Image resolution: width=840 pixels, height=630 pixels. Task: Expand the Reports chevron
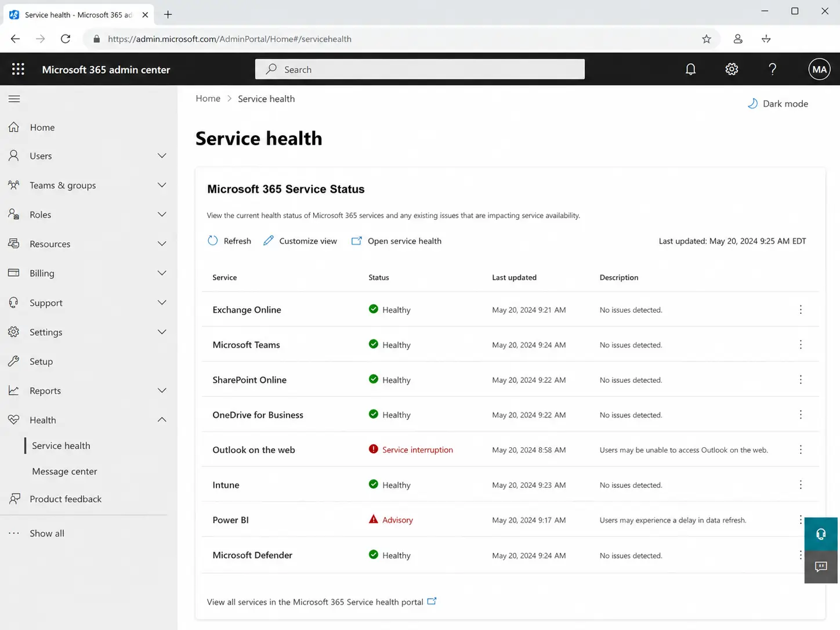162,390
